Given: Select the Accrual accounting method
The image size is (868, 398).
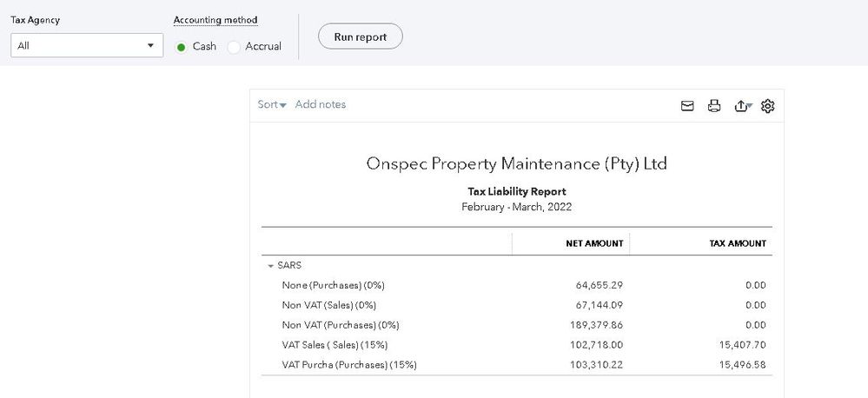Looking at the screenshot, I should click(234, 47).
